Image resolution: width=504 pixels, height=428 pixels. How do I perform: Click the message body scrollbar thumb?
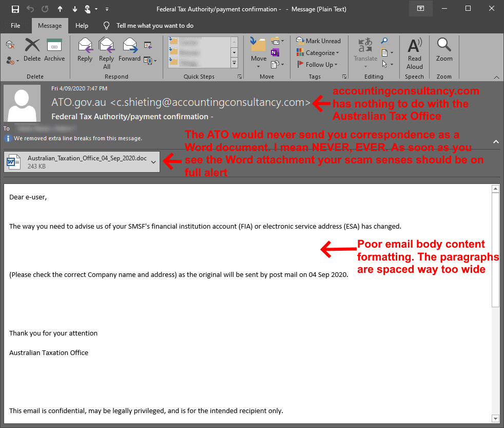click(495, 250)
